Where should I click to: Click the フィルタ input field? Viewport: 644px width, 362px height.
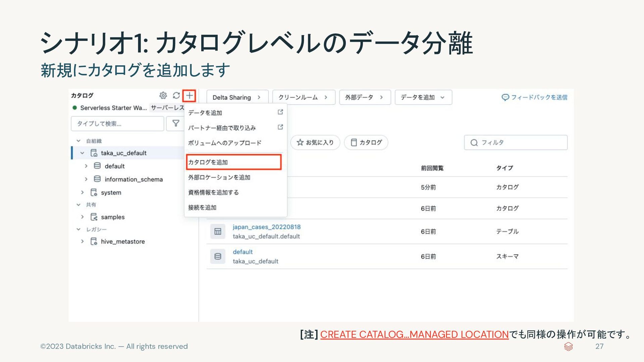tap(516, 142)
